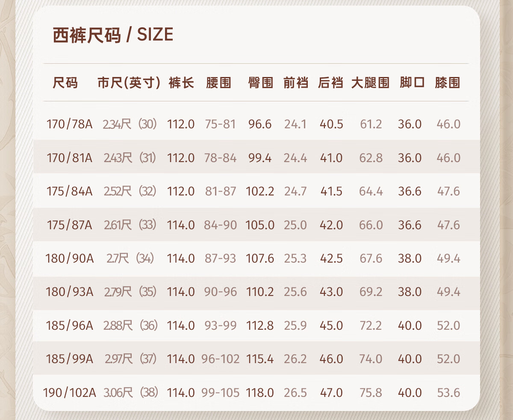Click the 尺码 column header
Viewport: 513px width, 420px height.
(65, 83)
